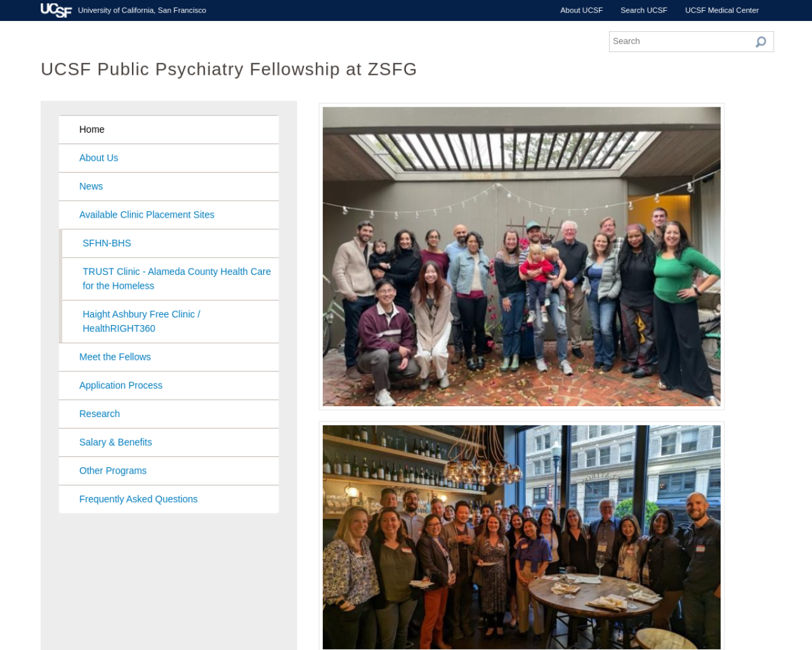Open About Us in the sidebar menu
The image size is (812, 650).
click(169, 158)
